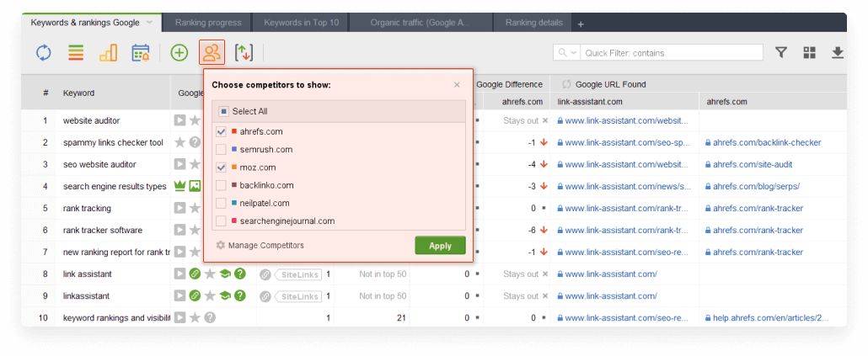Open the grid workspace layout icon
The image size is (868, 356).
click(x=809, y=52)
